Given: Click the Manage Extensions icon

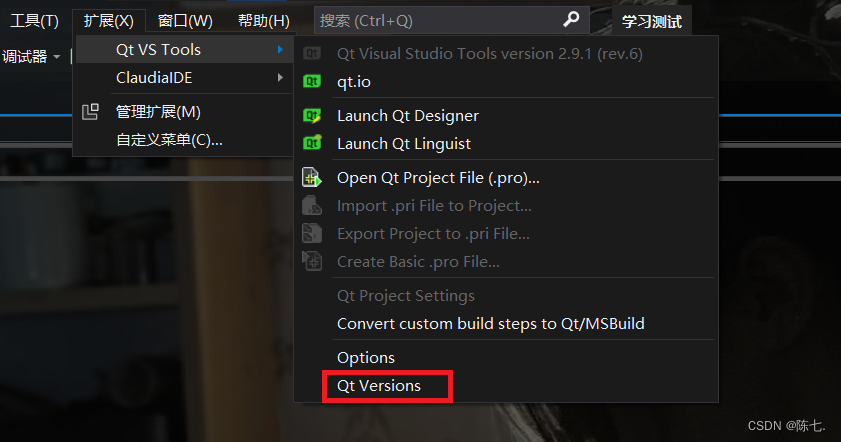Looking at the screenshot, I should (x=90, y=112).
